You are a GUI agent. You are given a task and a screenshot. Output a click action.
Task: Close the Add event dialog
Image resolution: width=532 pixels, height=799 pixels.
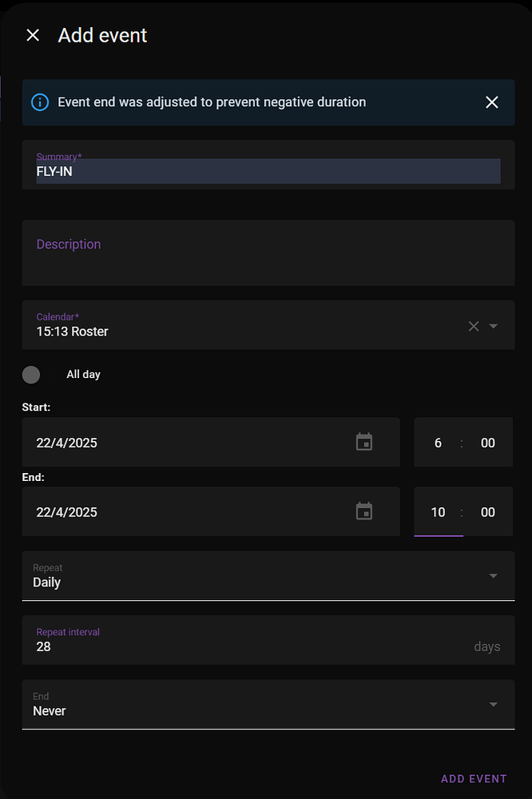[x=33, y=35]
